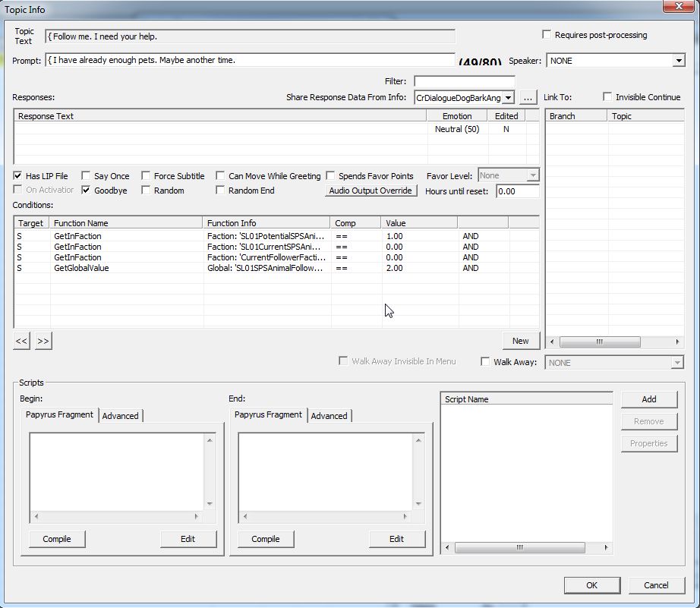Click Topic column header in Link To

645,116
